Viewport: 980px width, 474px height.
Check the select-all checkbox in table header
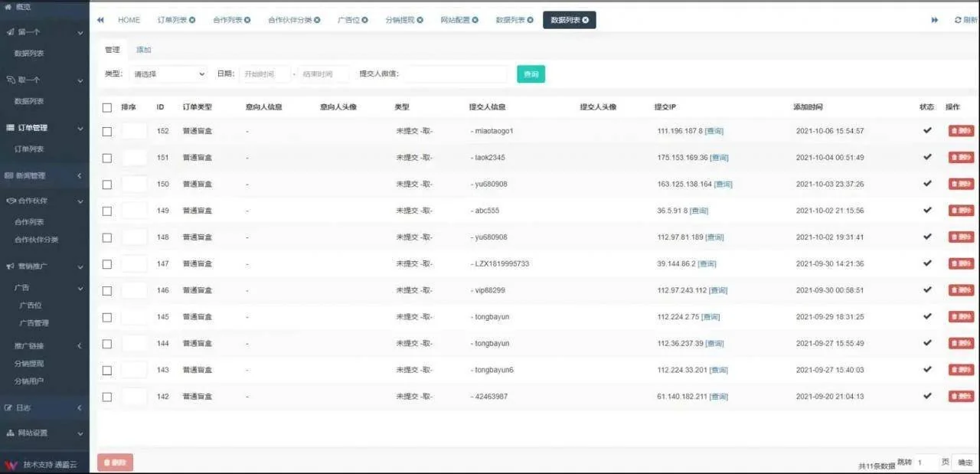click(x=107, y=107)
